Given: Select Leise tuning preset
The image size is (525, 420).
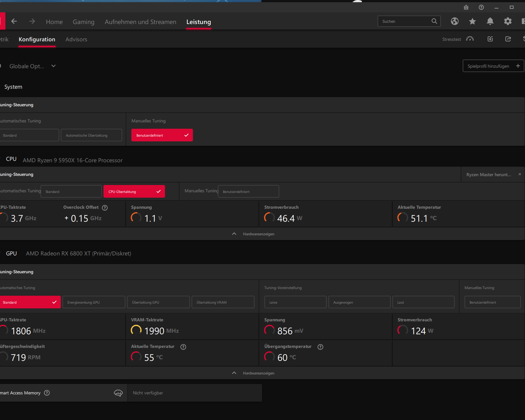Looking at the screenshot, I should pyautogui.click(x=296, y=302).
